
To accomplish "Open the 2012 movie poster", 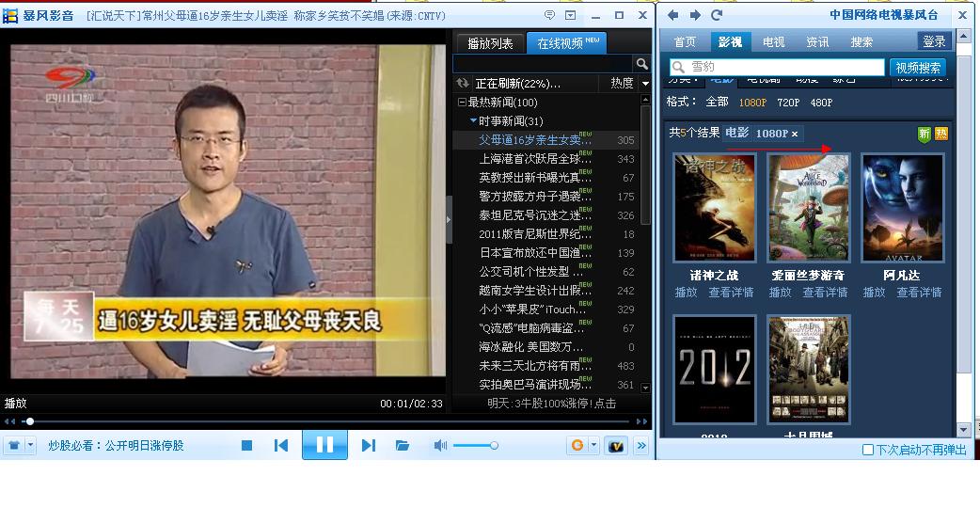I will (x=715, y=370).
